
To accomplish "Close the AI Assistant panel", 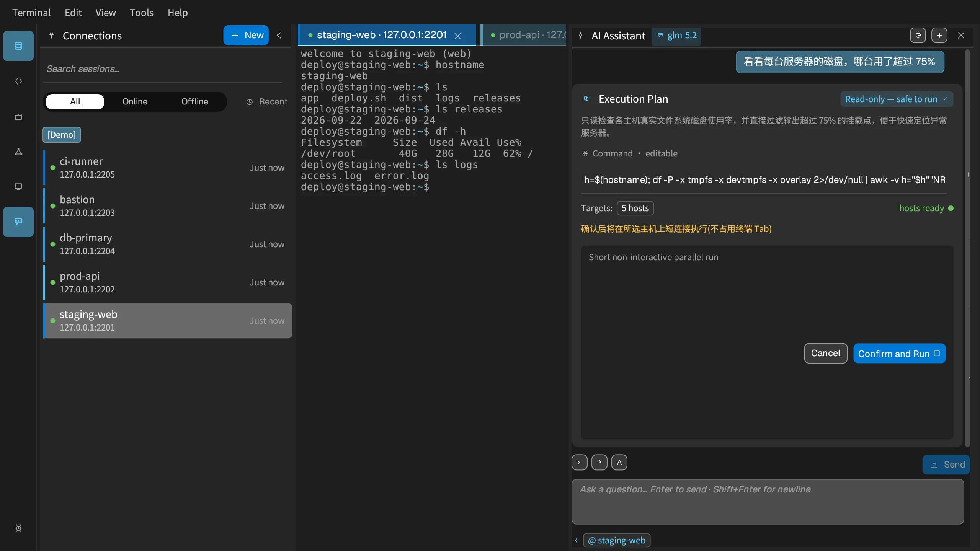I will (x=961, y=35).
